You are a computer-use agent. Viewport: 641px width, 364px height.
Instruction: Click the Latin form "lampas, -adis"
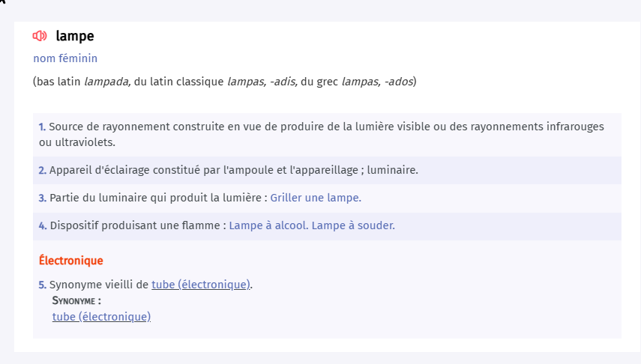(x=262, y=81)
